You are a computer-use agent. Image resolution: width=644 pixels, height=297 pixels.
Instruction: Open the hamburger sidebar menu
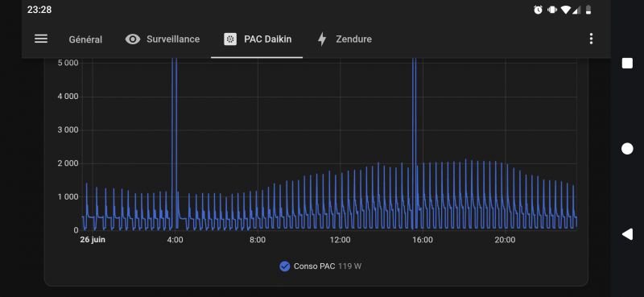[41, 39]
